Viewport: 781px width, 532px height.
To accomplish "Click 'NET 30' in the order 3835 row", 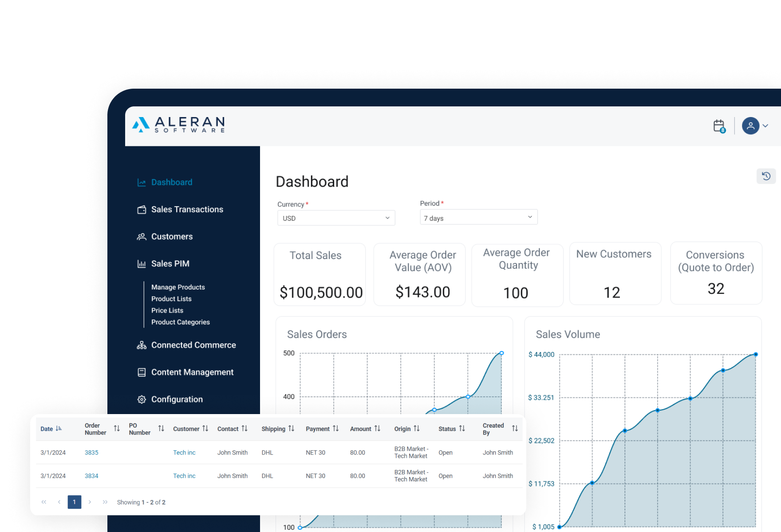I will click(x=316, y=453).
